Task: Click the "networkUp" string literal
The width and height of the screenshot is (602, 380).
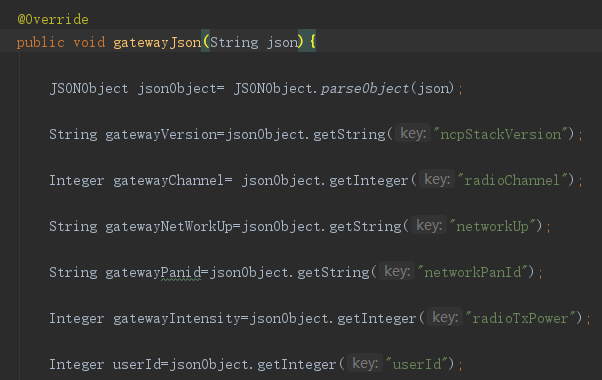Action: tap(492, 226)
